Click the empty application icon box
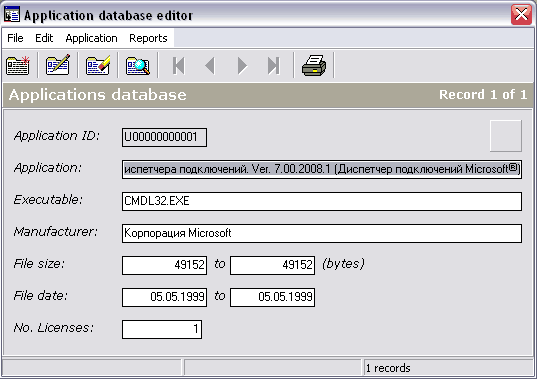 (506, 136)
